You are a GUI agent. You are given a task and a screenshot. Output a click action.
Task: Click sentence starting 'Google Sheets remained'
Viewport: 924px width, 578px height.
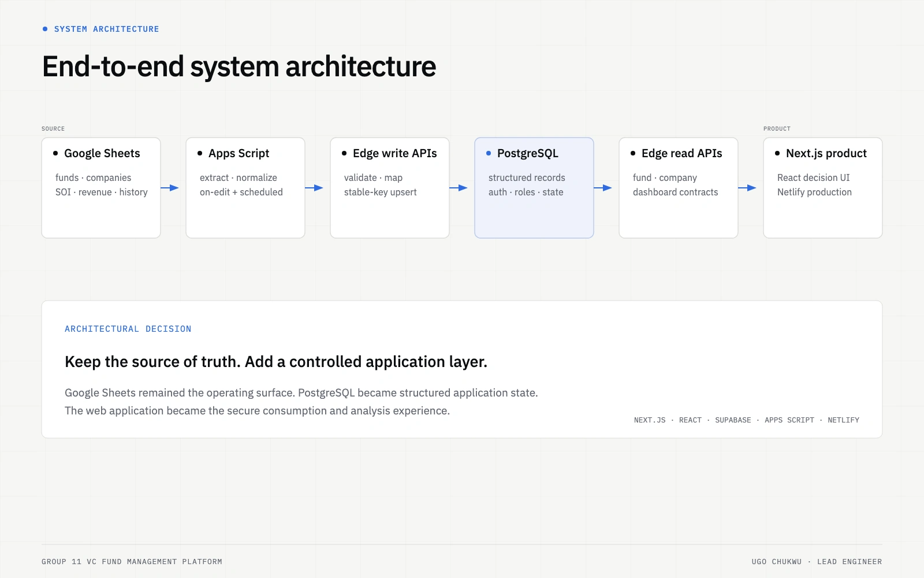tap(301, 393)
